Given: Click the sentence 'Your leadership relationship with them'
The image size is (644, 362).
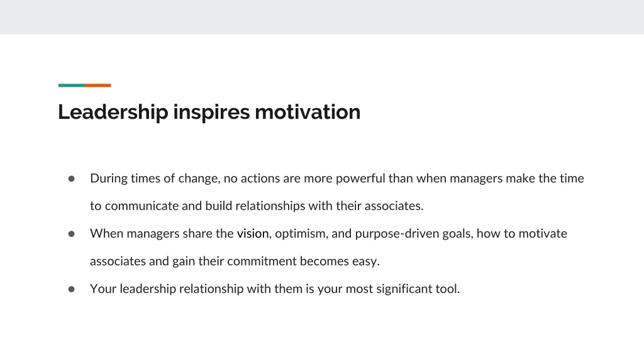Looking at the screenshot, I should (275, 289).
